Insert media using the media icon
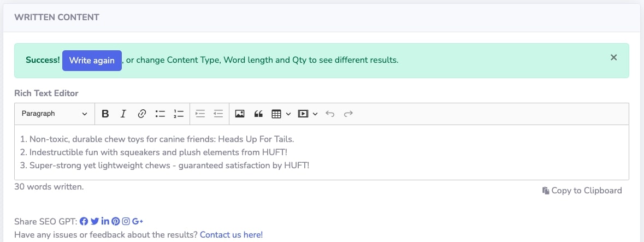 (x=303, y=114)
